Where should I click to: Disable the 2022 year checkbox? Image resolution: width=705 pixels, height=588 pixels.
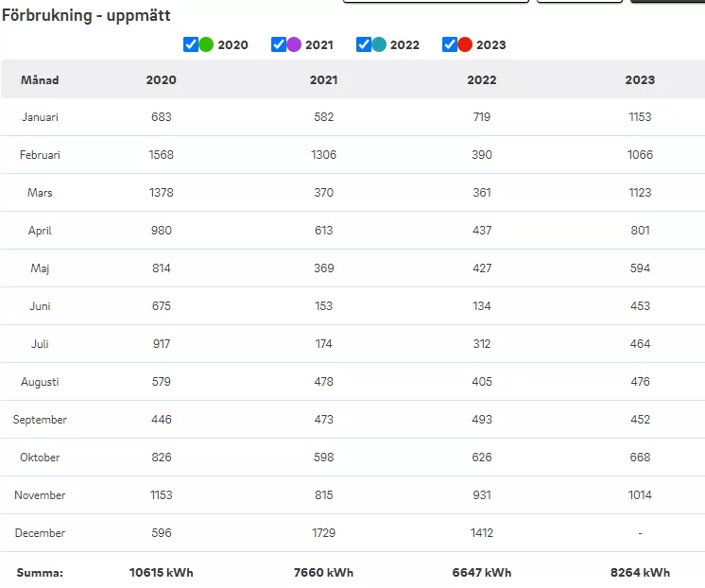(x=364, y=44)
